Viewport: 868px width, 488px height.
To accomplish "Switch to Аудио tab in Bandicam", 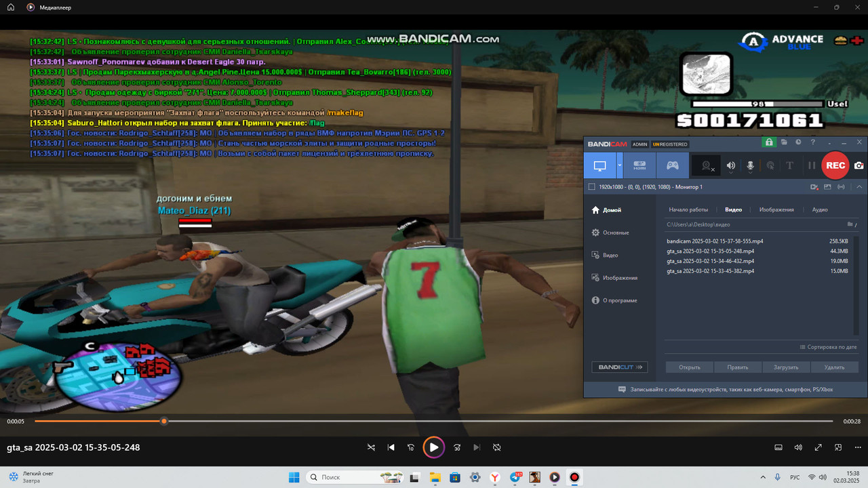I will 820,209.
